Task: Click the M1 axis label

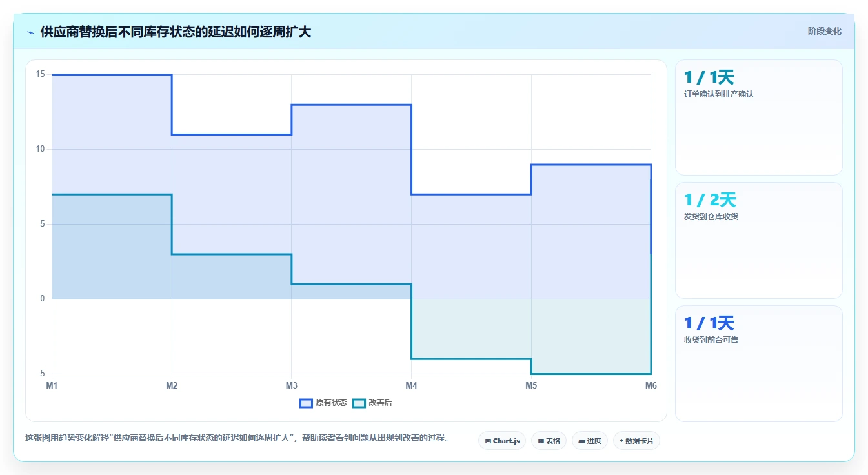Action: pyautogui.click(x=52, y=385)
